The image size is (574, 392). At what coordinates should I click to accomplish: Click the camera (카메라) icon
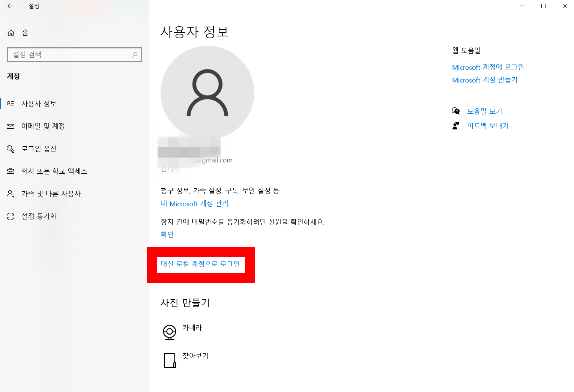click(170, 332)
